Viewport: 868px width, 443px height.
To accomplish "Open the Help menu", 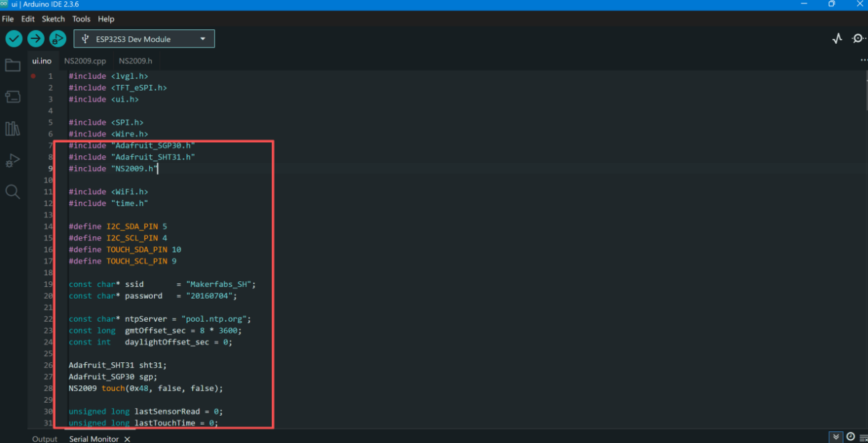I will pyautogui.click(x=106, y=19).
